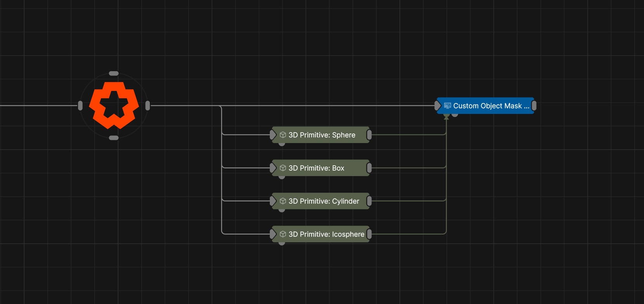Click the green bottom port on Custom Object Mask
Viewport: 644px width, 304px height.
446,115
